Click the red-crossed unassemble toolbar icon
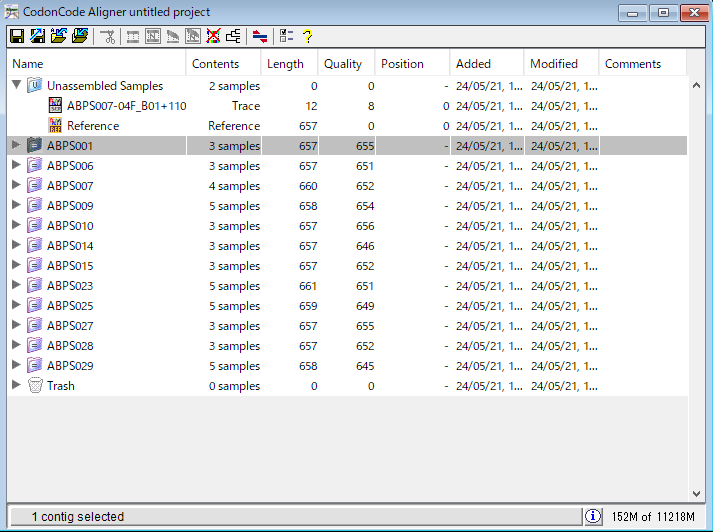 click(214, 37)
